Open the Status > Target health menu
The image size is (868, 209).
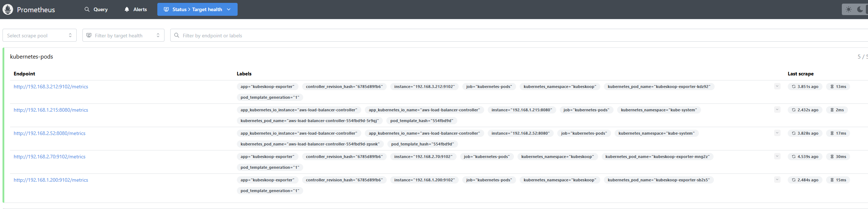pyautogui.click(x=197, y=9)
